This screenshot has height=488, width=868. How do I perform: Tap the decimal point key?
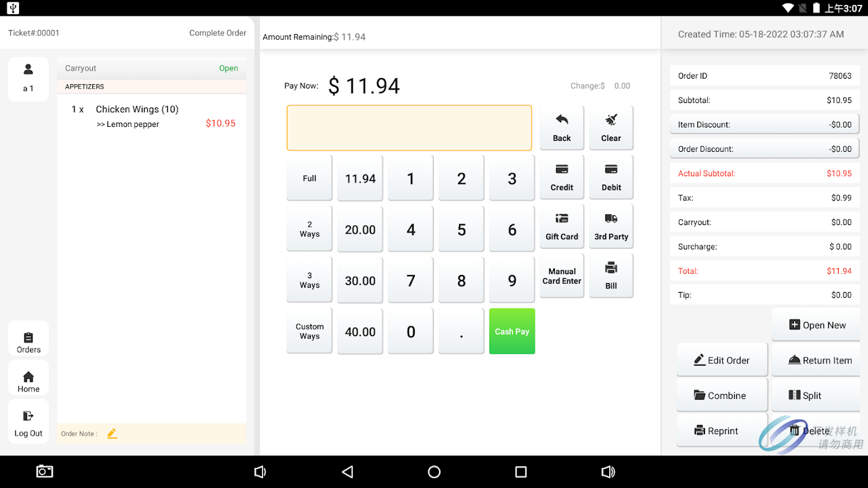point(461,331)
